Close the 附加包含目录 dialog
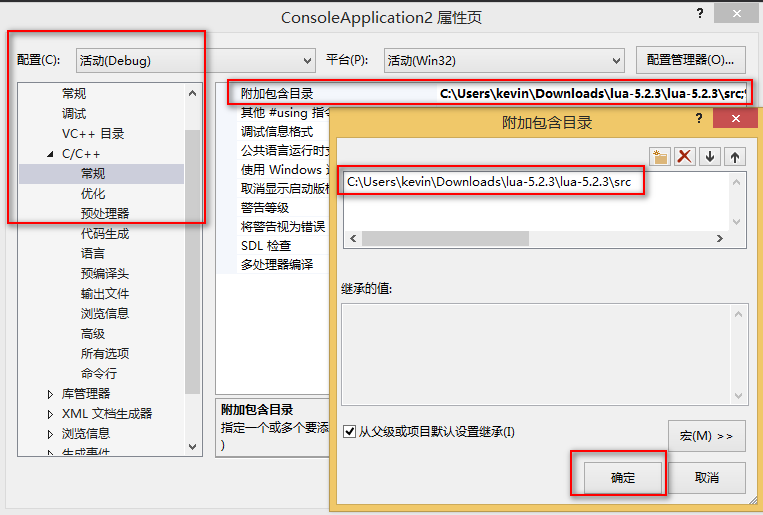Image resolution: width=763 pixels, height=515 pixels. tap(735, 118)
